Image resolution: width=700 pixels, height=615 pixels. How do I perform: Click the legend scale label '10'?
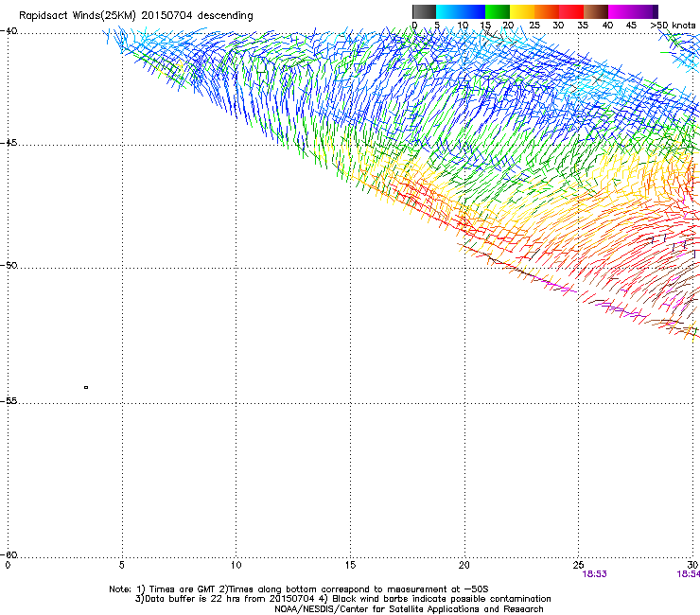463,26
